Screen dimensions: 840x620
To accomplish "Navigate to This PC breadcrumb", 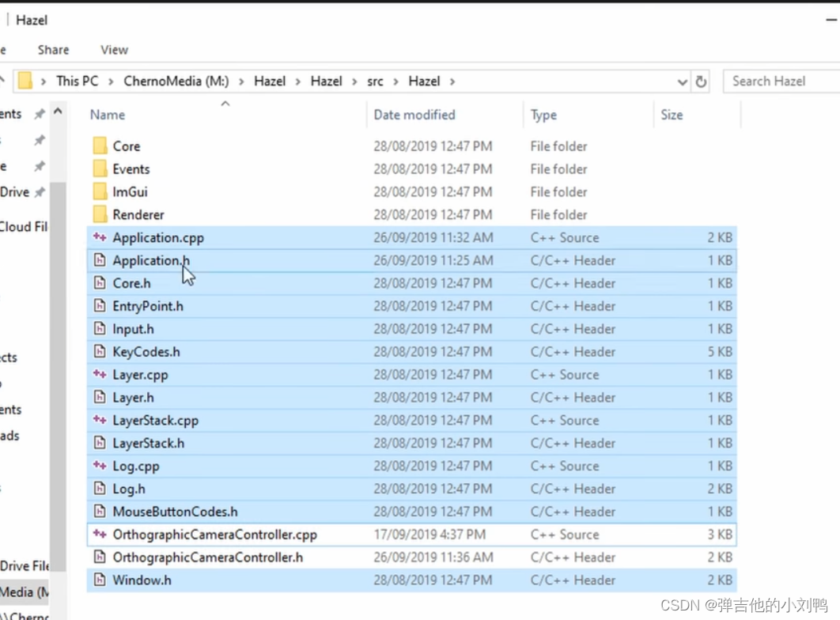I will pos(78,81).
